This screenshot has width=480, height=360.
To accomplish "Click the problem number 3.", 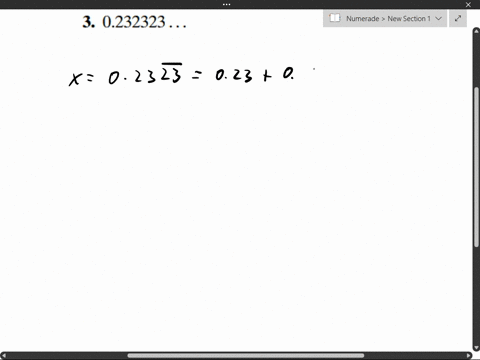I will (x=88, y=22).
